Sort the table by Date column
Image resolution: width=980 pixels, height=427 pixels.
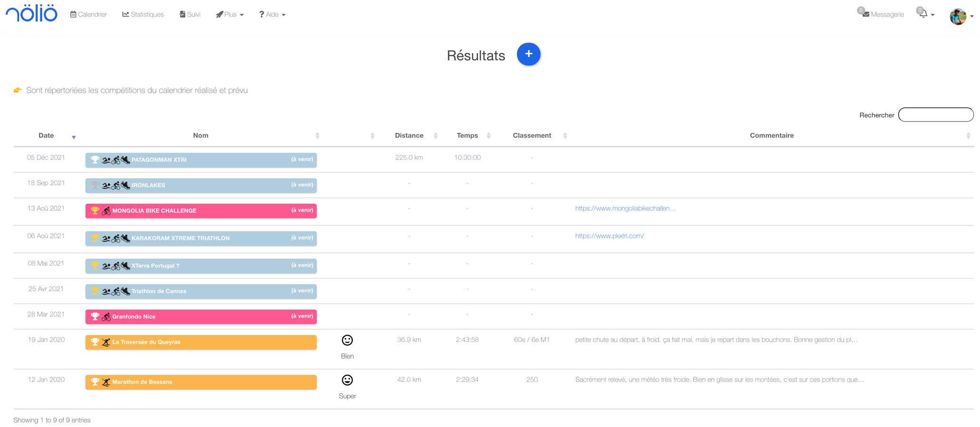pos(46,136)
